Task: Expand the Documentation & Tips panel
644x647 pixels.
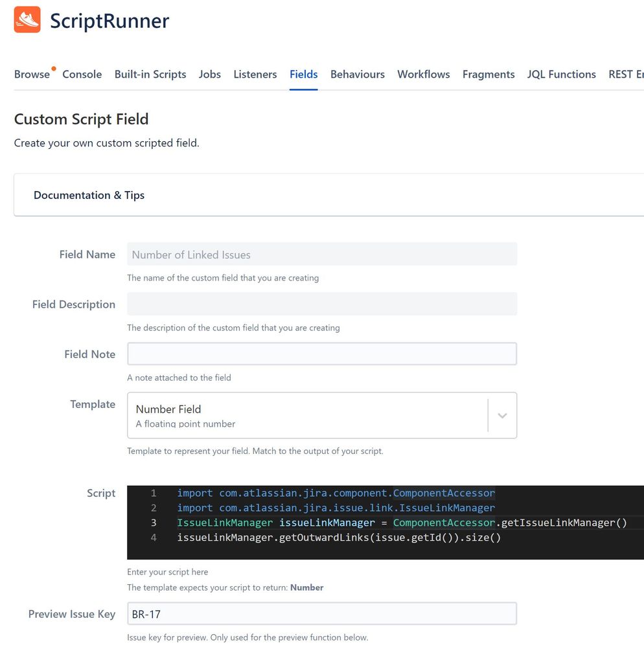Action: click(89, 195)
